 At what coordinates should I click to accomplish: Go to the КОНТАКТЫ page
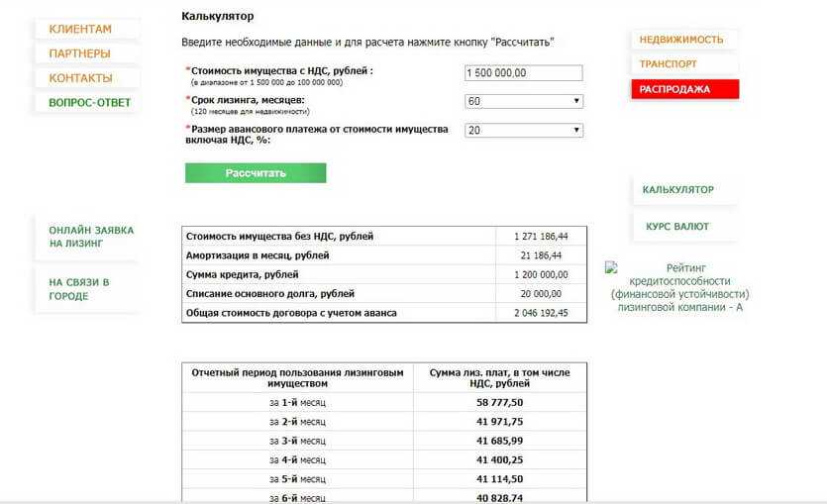[80, 78]
